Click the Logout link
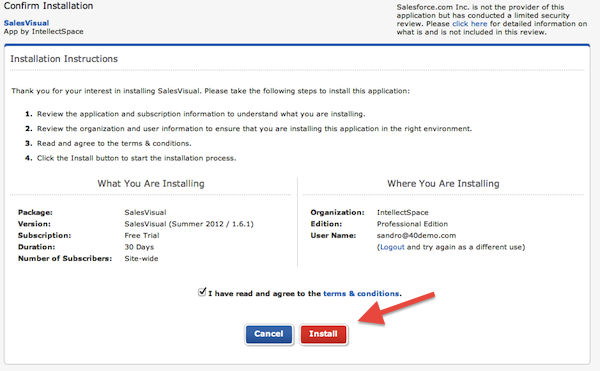 [392, 247]
